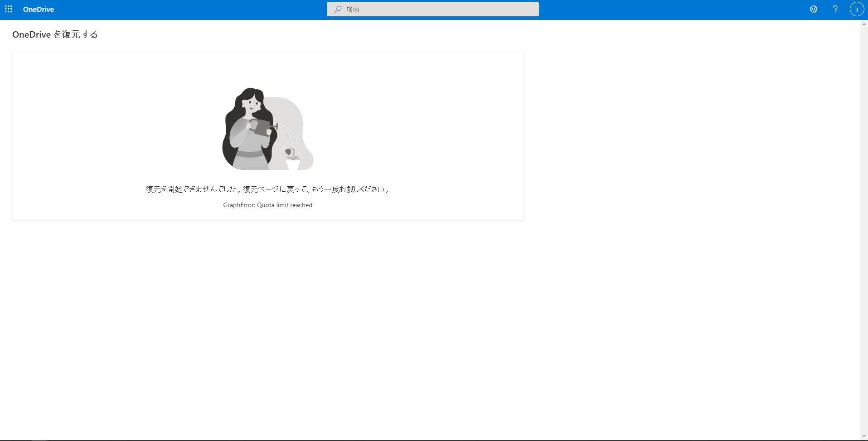Click the OneDrive logo in the header
This screenshot has height=441, width=868.
tap(38, 9)
